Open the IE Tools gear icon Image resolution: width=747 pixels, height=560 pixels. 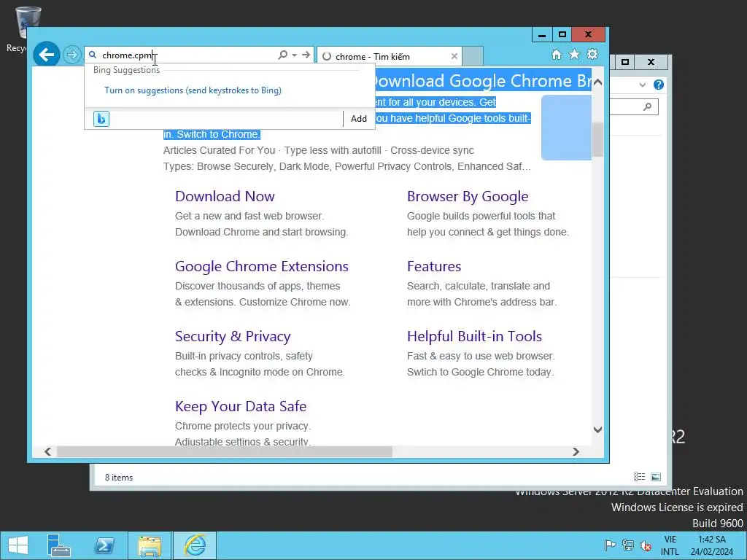[x=592, y=54]
